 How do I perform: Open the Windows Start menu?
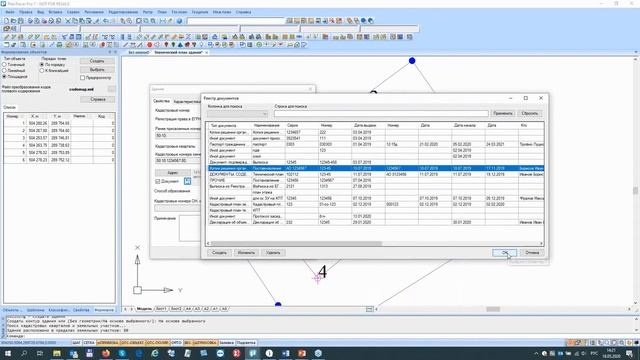(7, 353)
